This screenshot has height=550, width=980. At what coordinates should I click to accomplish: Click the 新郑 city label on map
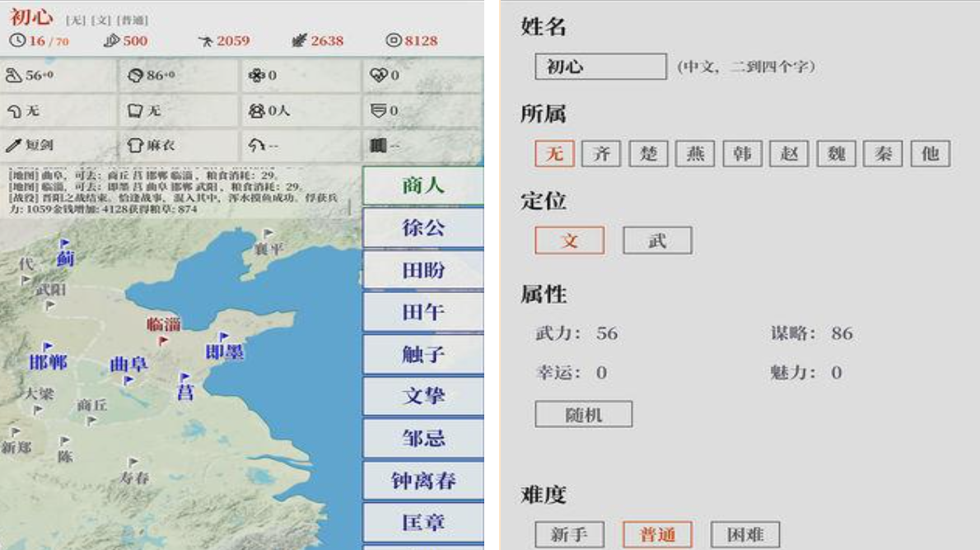coord(16,448)
